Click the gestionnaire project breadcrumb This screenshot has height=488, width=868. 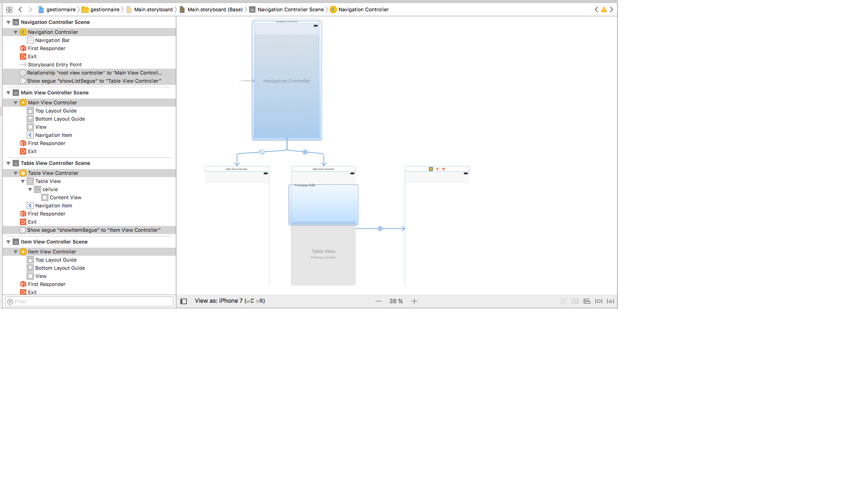point(61,9)
